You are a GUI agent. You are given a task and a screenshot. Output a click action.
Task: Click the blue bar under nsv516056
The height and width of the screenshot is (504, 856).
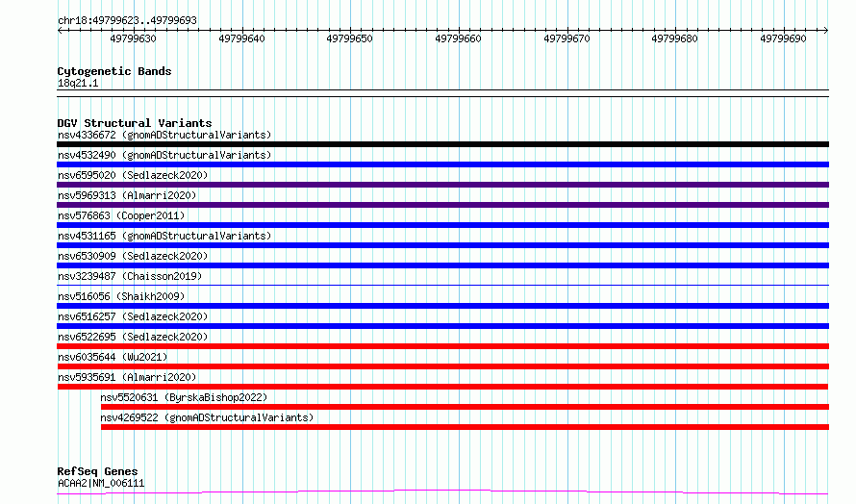(x=442, y=306)
